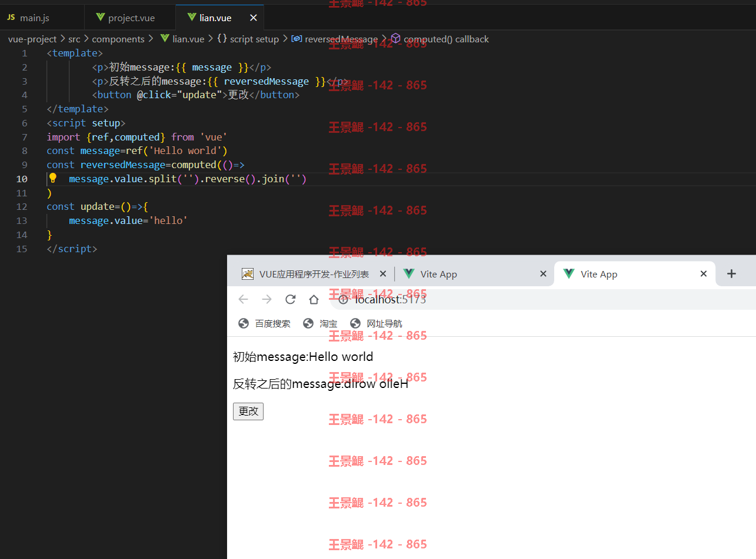The height and width of the screenshot is (559, 756).
Task: Click the curly braces icon before script setup
Action: coord(222,39)
